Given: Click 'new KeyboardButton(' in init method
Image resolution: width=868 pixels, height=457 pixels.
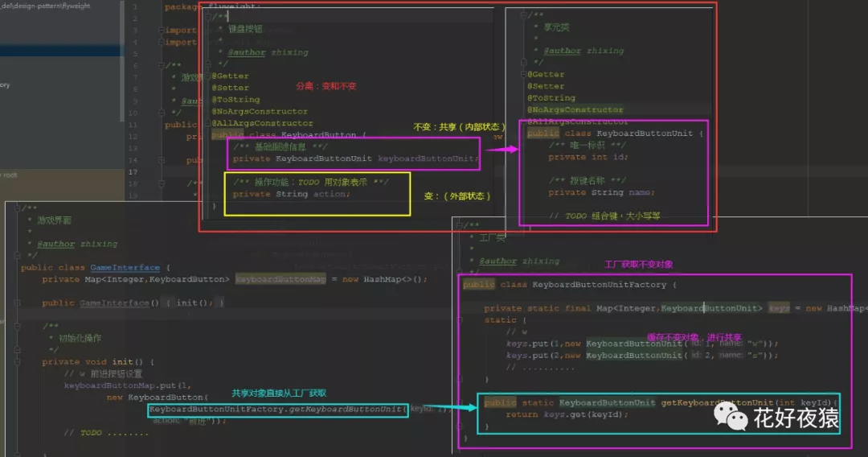Looking at the screenshot, I should [x=158, y=397].
